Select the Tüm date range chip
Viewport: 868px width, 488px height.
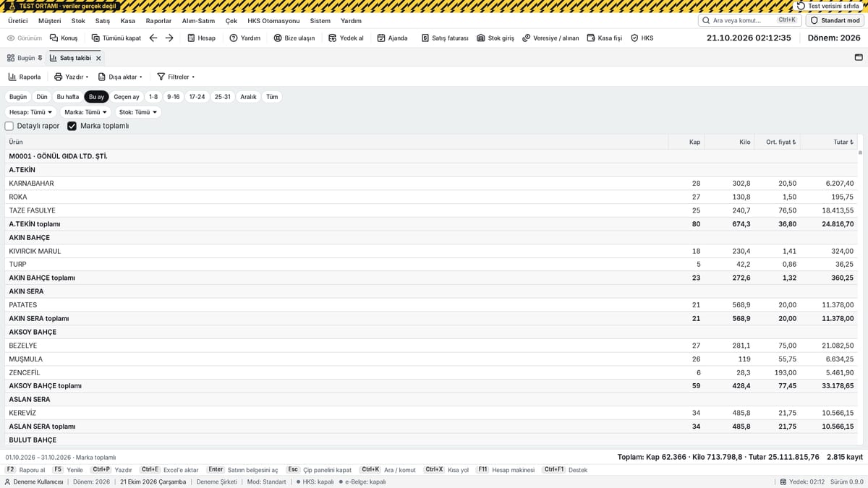click(272, 97)
